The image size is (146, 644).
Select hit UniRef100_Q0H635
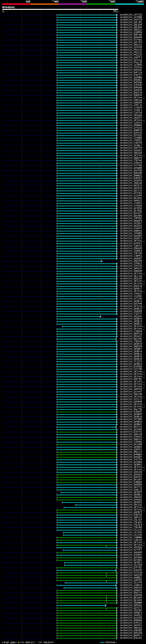[x=131, y=90]
